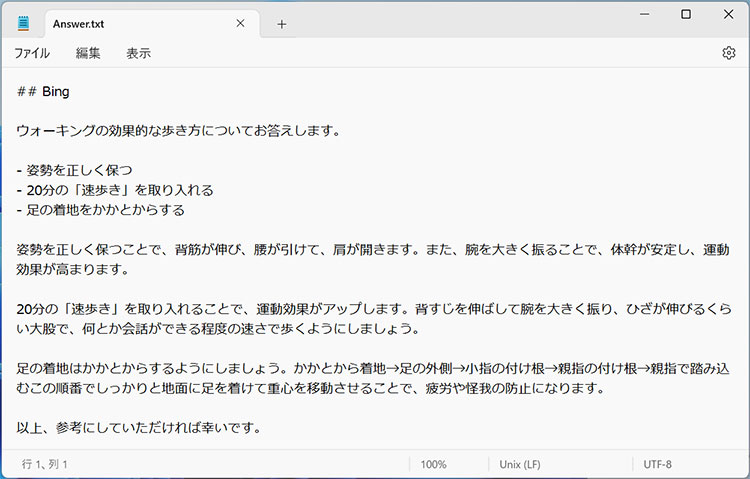Open the 編集 menu
750x479 pixels.
(88, 53)
